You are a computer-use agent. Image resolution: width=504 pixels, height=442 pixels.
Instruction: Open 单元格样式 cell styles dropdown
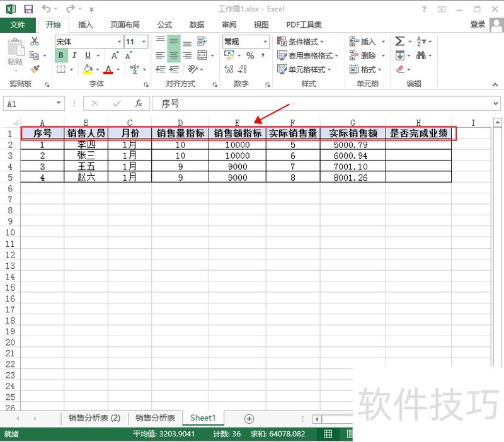point(304,69)
